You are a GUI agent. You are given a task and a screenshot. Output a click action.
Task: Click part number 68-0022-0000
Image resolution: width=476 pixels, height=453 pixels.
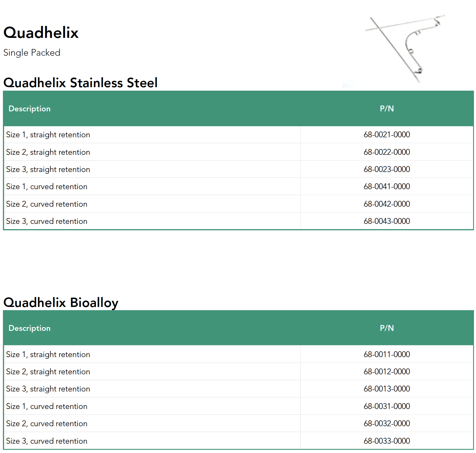point(387,152)
